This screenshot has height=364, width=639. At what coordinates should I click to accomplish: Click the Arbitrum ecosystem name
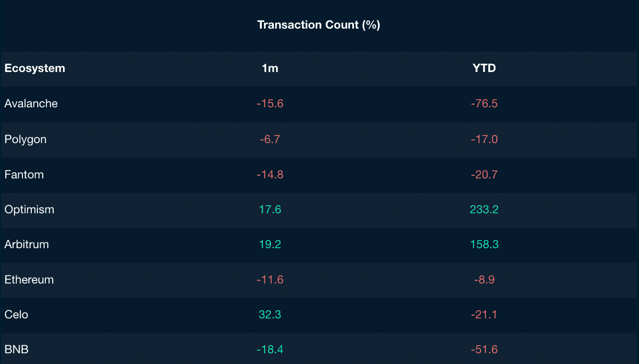[27, 244]
